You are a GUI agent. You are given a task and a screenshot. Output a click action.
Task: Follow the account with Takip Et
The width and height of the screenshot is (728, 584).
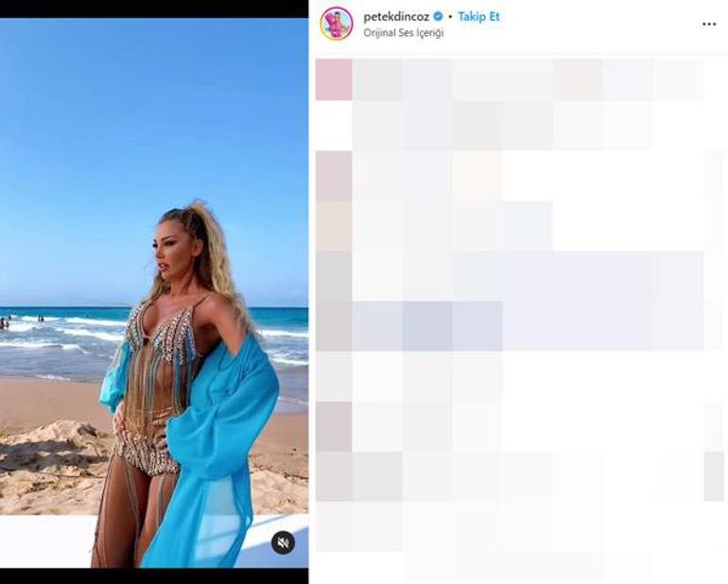click(478, 17)
